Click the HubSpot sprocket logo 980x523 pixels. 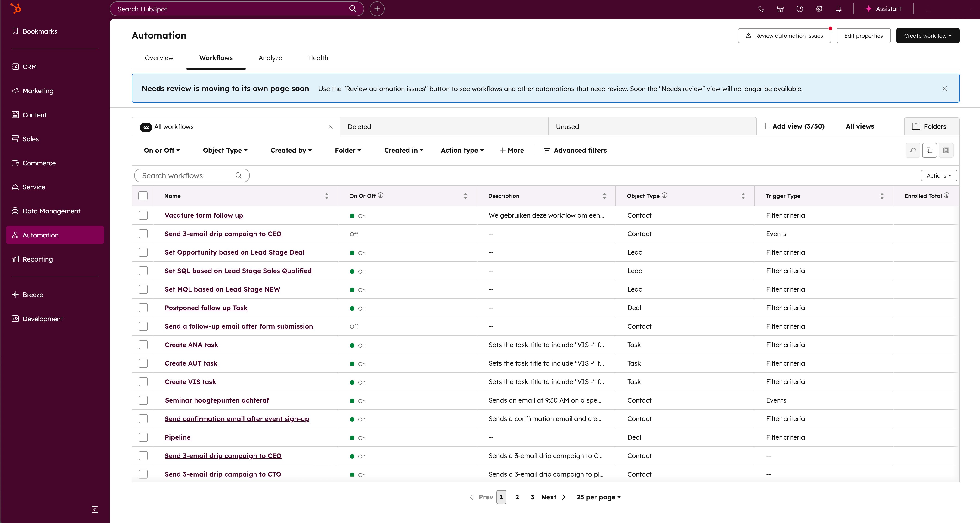pos(16,8)
